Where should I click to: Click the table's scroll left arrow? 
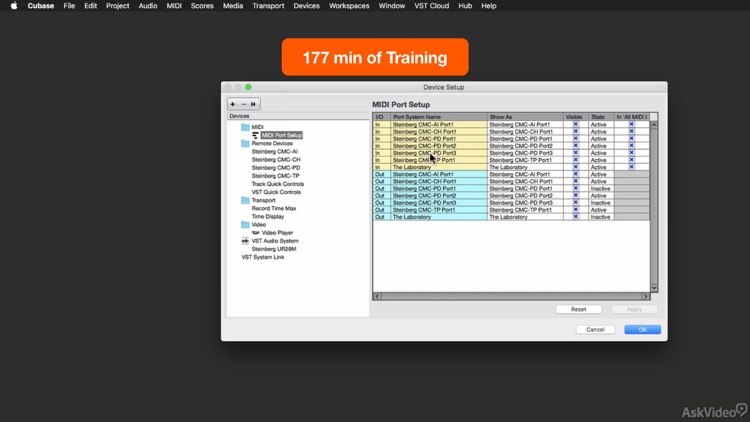(377, 296)
